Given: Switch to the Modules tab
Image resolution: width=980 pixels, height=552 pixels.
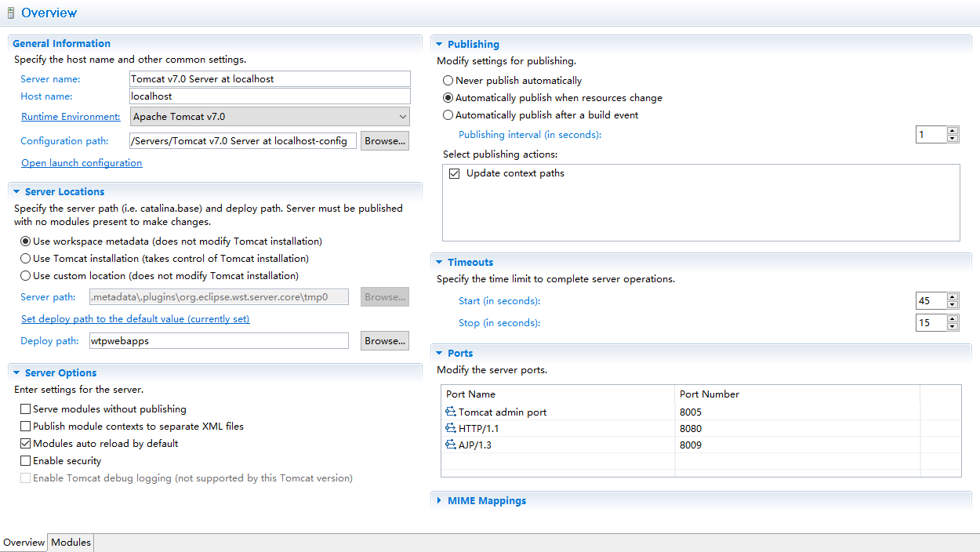Looking at the screenshot, I should (71, 543).
